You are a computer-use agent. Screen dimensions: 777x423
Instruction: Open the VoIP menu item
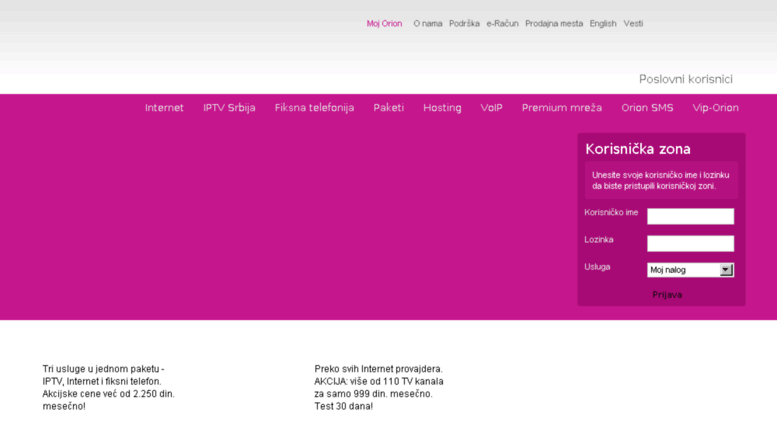click(x=491, y=107)
